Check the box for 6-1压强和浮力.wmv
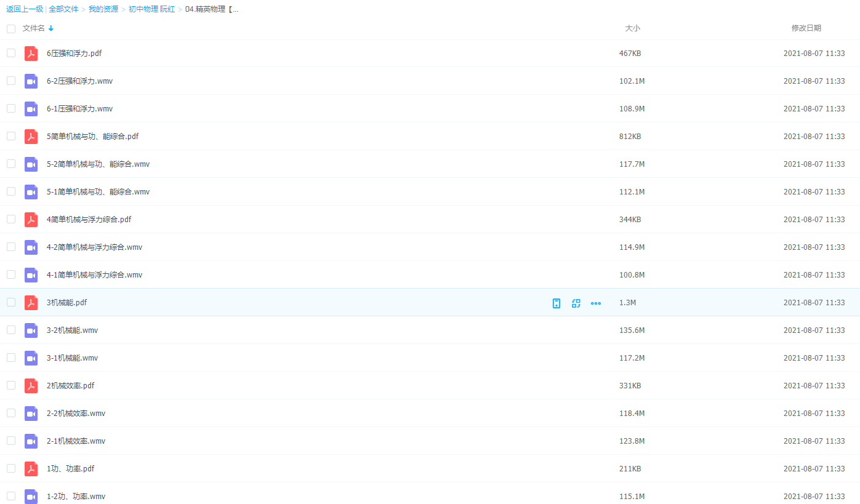 (x=11, y=108)
